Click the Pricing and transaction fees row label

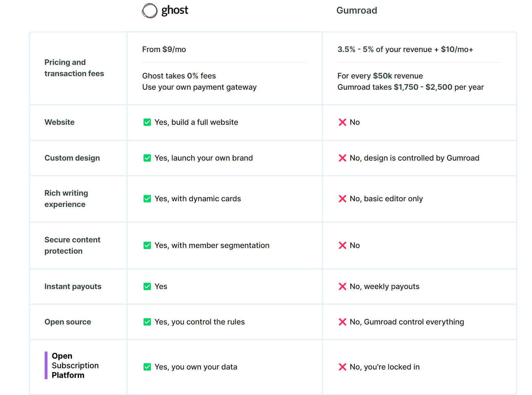point(74,68)
